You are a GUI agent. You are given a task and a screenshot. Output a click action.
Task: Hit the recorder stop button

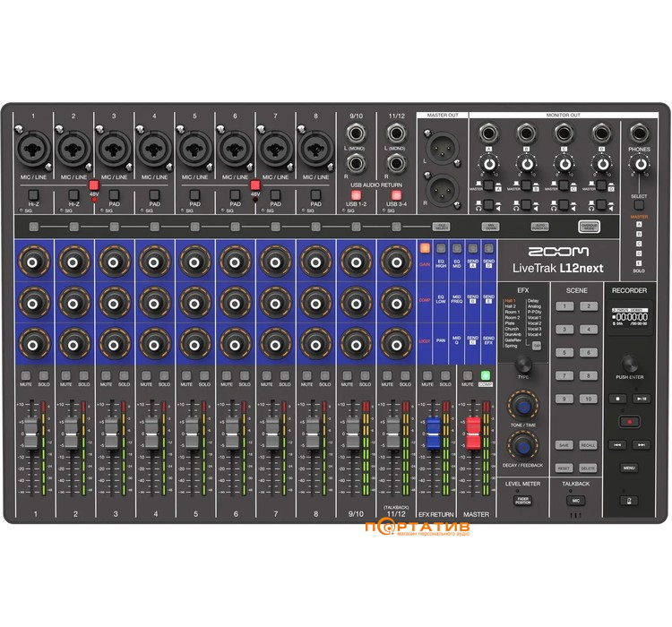[x=617, y=399]
